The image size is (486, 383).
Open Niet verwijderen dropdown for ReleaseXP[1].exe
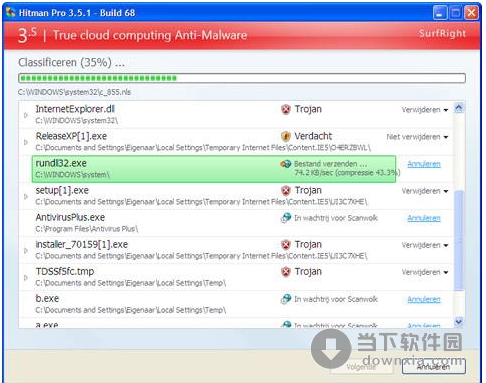(x=417, y=137)
